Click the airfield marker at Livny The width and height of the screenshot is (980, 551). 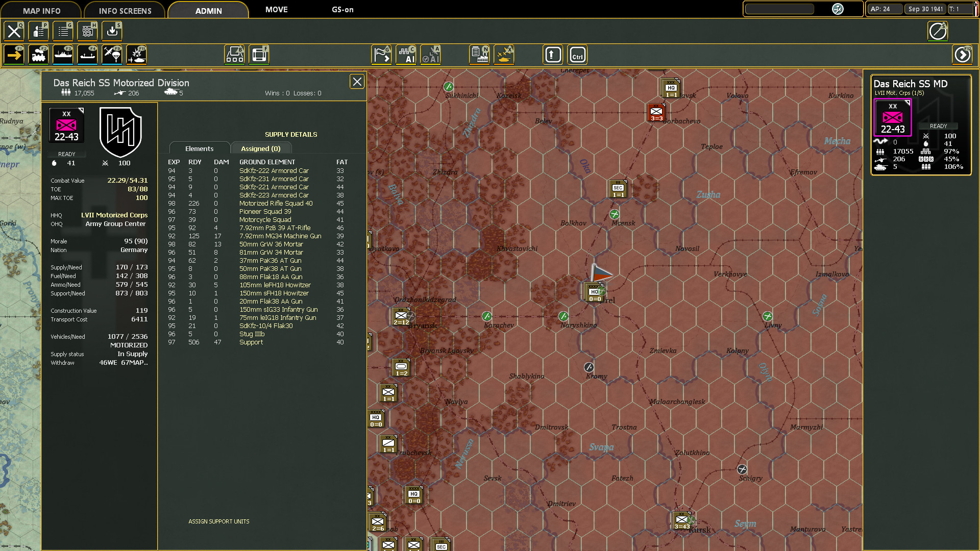(768, 316)
